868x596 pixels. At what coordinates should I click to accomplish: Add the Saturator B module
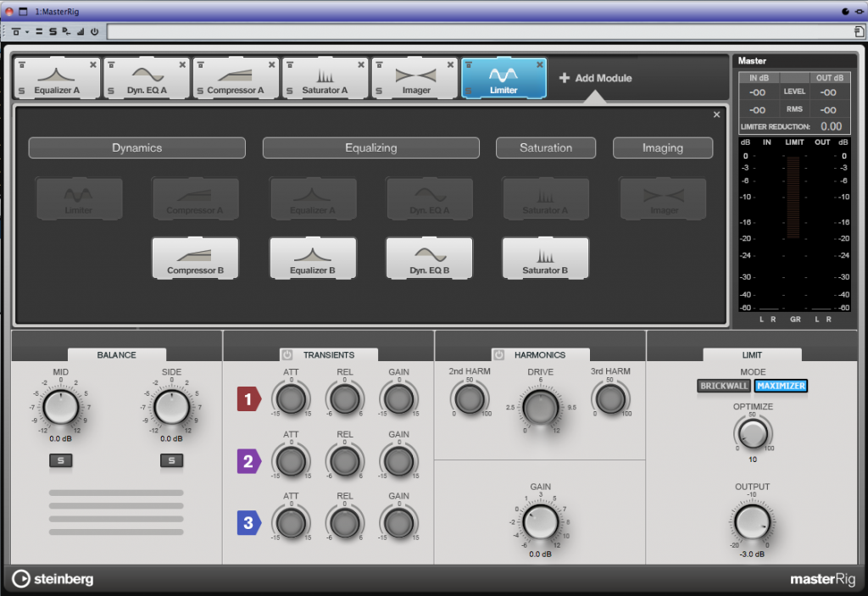545,258
